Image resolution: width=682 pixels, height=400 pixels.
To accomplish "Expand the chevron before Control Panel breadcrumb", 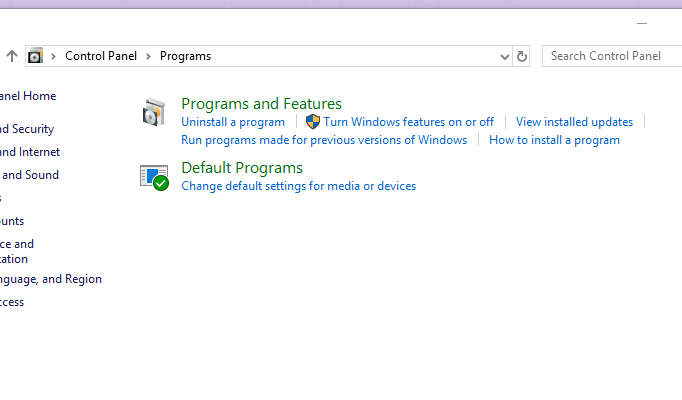I will click(x=53, y=56).
